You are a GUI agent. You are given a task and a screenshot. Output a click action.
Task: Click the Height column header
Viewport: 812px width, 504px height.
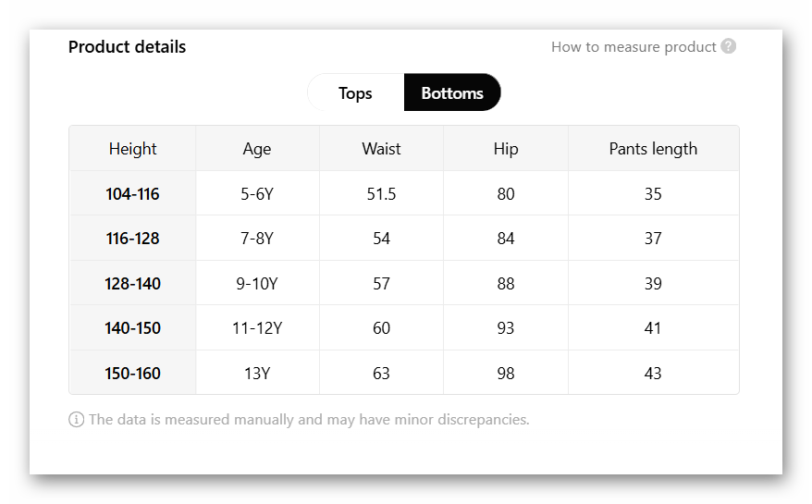[132, 149]
